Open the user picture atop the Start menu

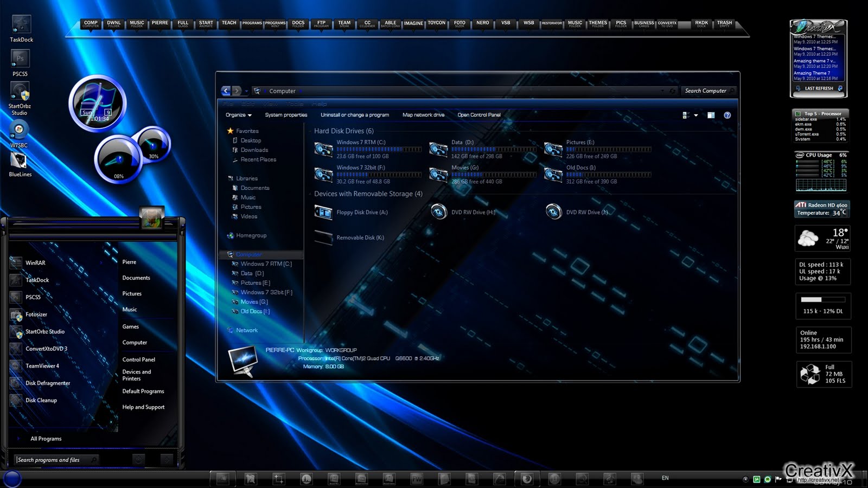click(x=152, y=217)
